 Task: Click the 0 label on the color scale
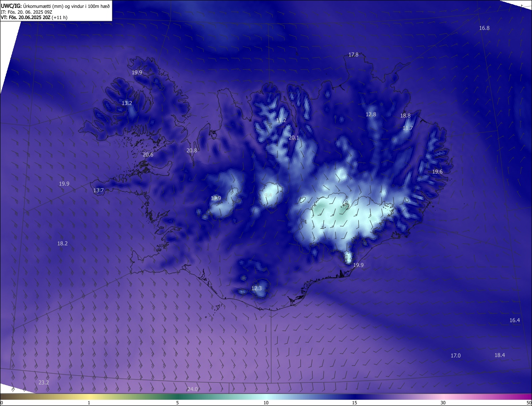[x=2, y=403]
